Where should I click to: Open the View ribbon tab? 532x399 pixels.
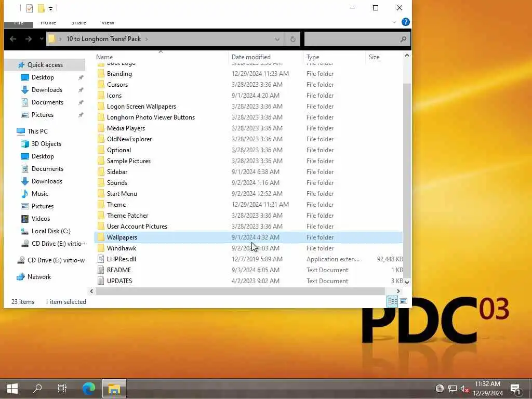pos(108,23)
